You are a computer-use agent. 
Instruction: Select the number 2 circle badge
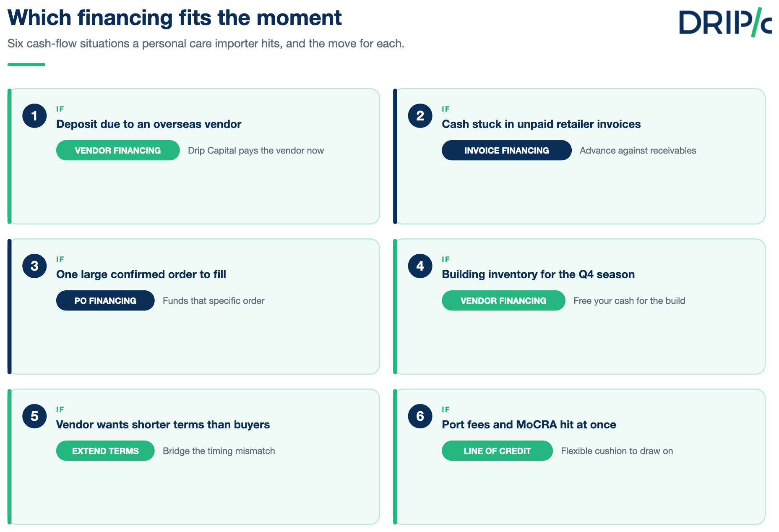coord(420,116)
